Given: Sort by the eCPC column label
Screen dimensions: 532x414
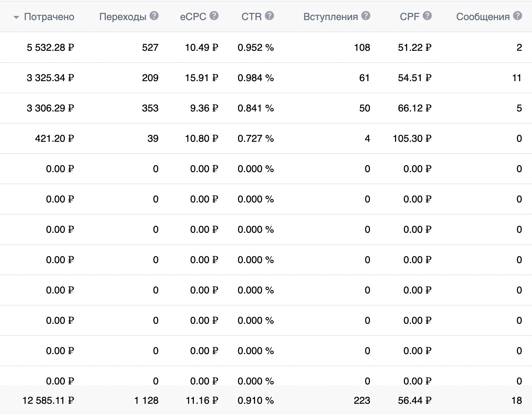Looking at the screenshot, I should click(193, 17).
